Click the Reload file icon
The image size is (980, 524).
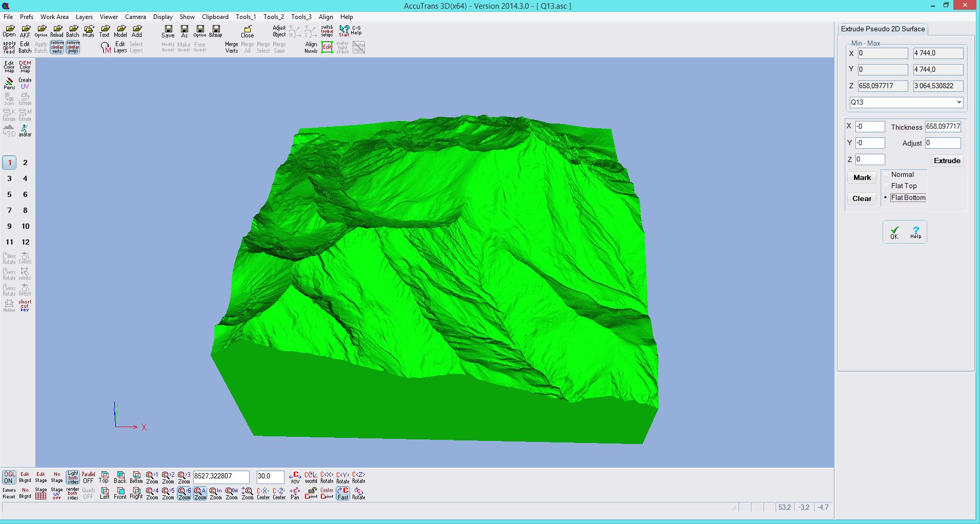[x=57, y=31]
